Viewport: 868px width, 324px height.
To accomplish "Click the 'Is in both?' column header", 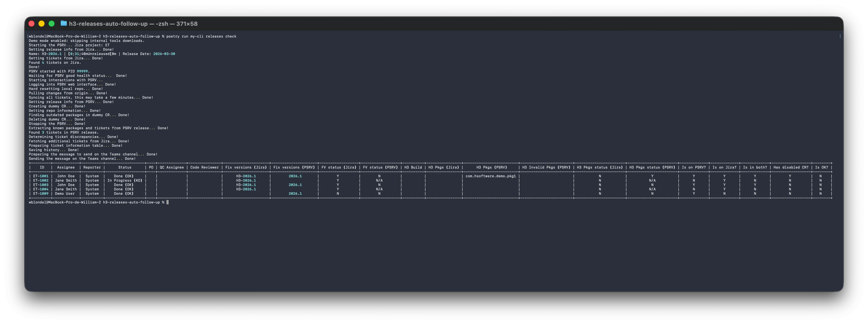I will [755, 167].
